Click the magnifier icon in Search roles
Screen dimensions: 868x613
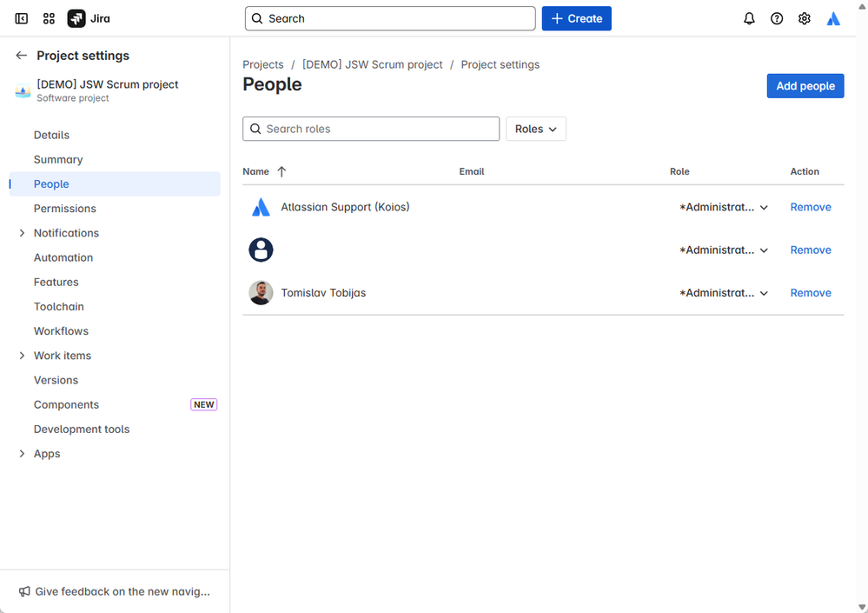(255, 129)
